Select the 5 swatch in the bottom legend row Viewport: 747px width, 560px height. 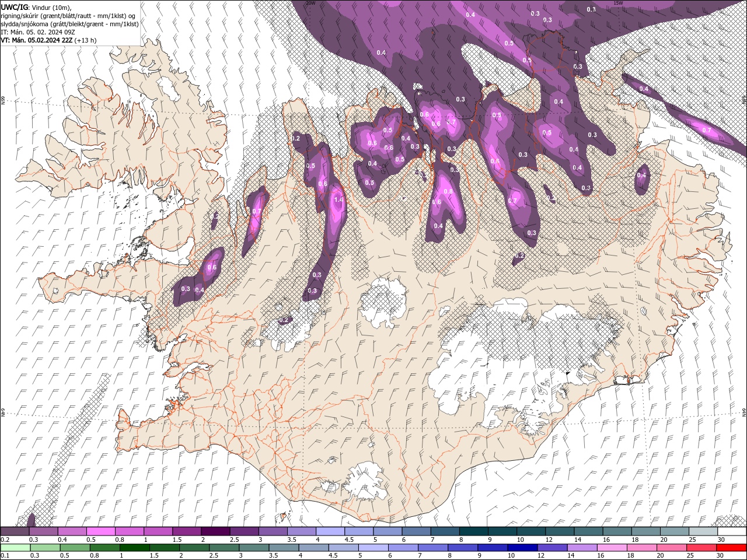coord(373,548)
